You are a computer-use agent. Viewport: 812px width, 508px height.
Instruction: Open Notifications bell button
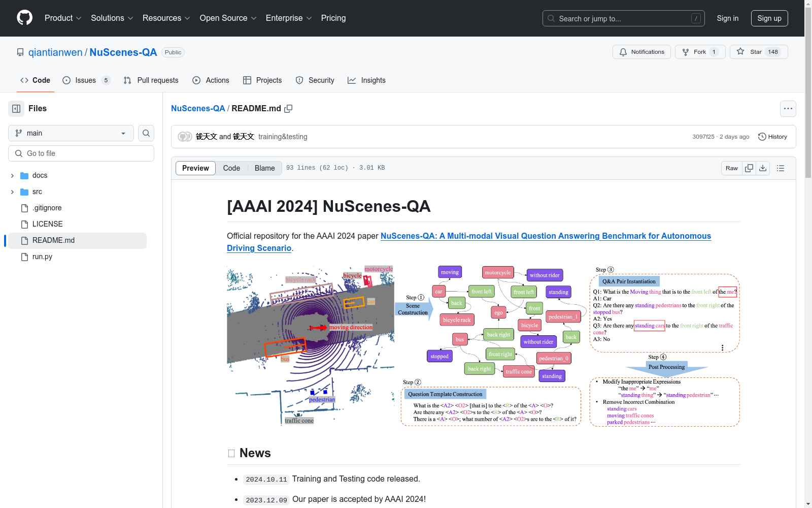(x=641, y=52)
